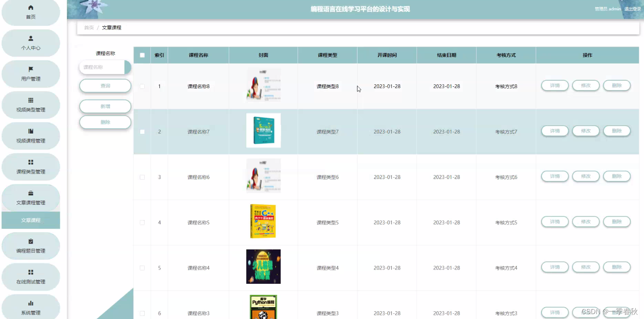Click 修改 for 课程名称7
The height and width of the screenshot is (319, 644).
point(586,131)
